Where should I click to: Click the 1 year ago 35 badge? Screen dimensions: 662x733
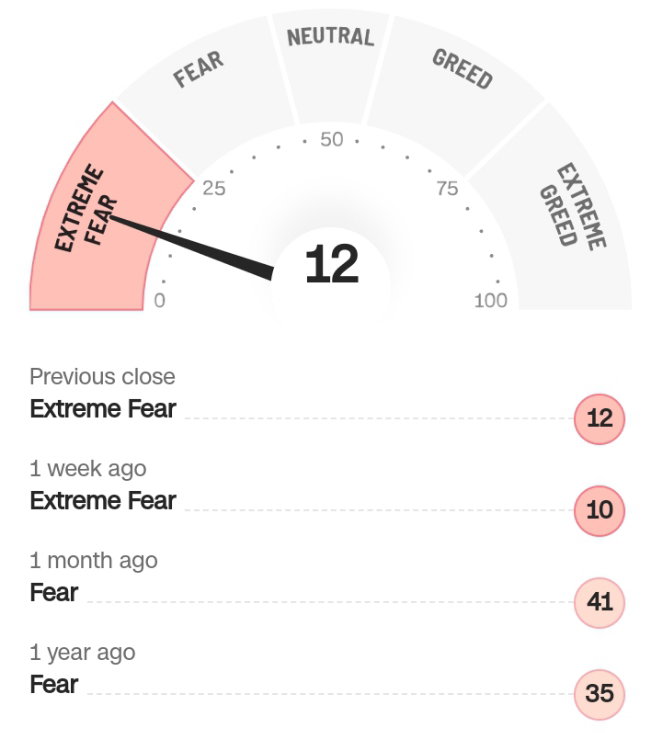[599, 694]
